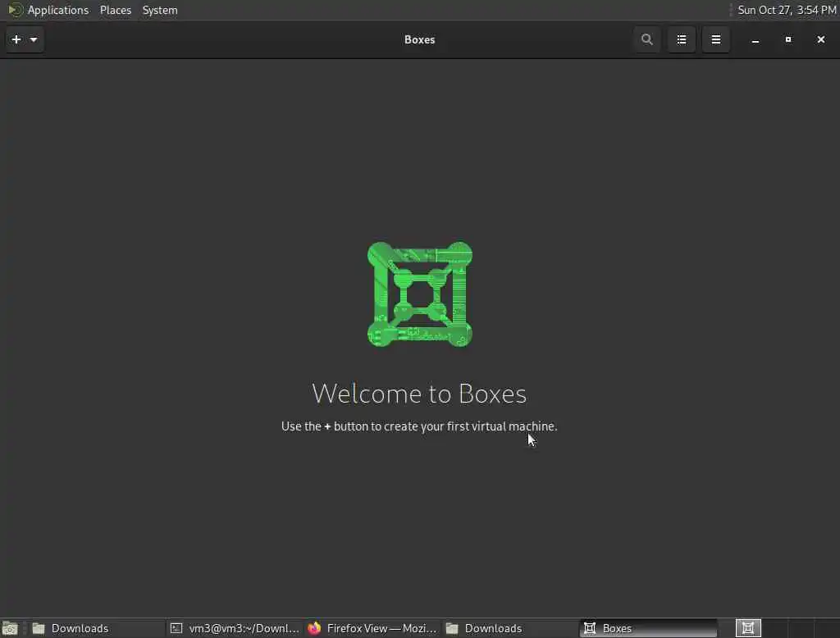Screen dimensions: 840x638
Task: Select the Boxes entry in the taskbar
Action: pyautogui.click(x=648, y=628)
